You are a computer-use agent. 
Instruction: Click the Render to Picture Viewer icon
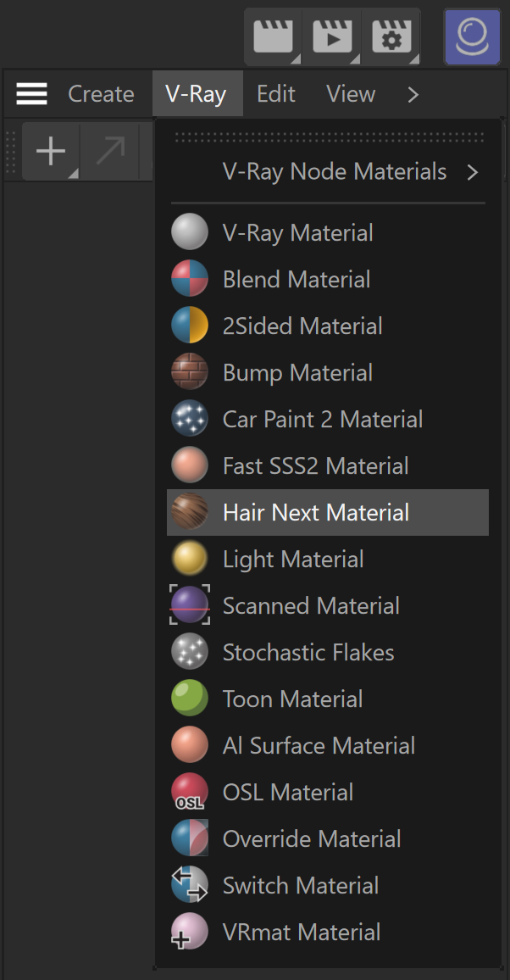[x=332, y=36]
